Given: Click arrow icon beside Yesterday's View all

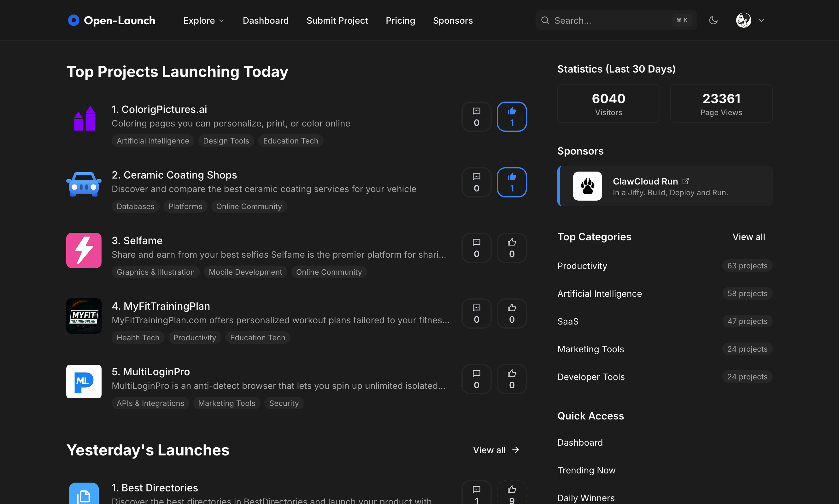Looking at the screenshot, I should click(x=516, y=450).
